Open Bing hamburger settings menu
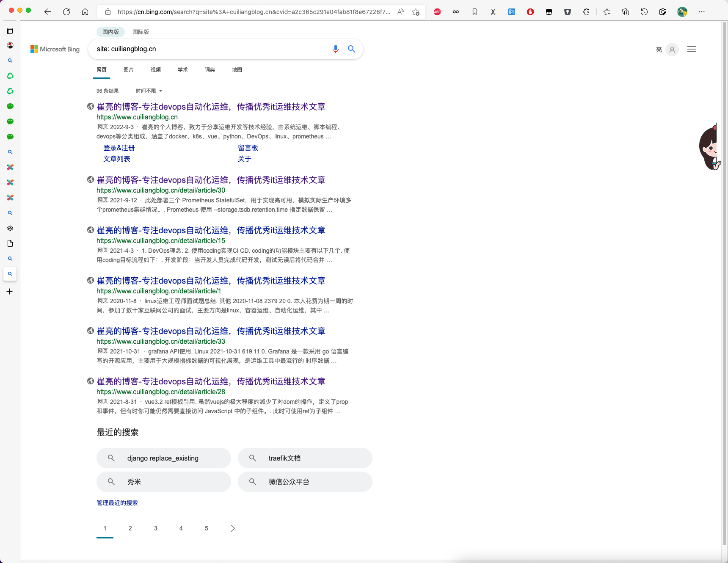This screenshot has height=563, width=728. pyautogui.click(x=692, y=49)
